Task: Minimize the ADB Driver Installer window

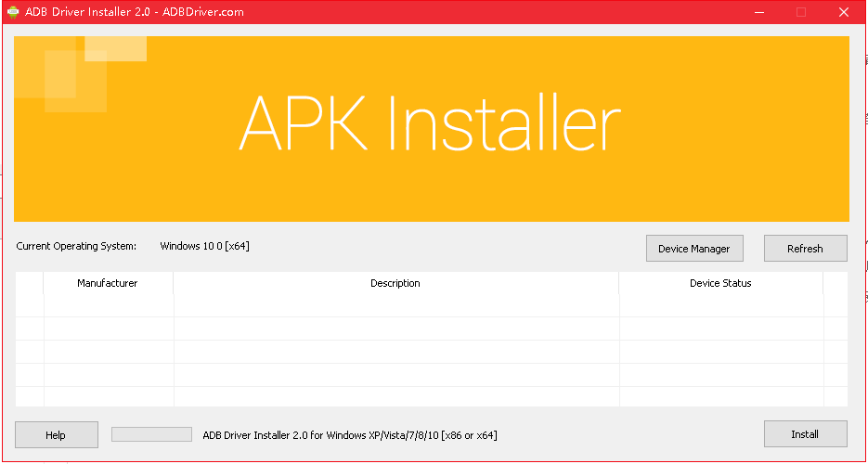Action: tap(759, 12)
